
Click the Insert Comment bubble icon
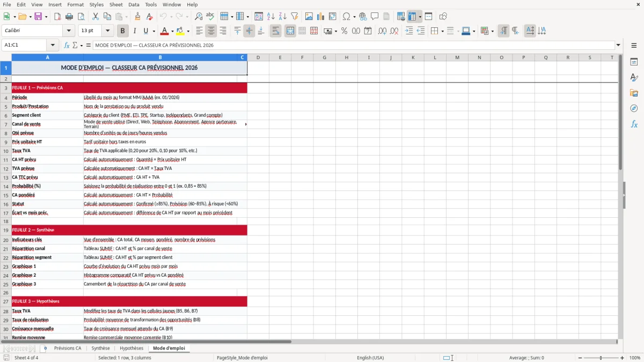click(x=375, y=17)
